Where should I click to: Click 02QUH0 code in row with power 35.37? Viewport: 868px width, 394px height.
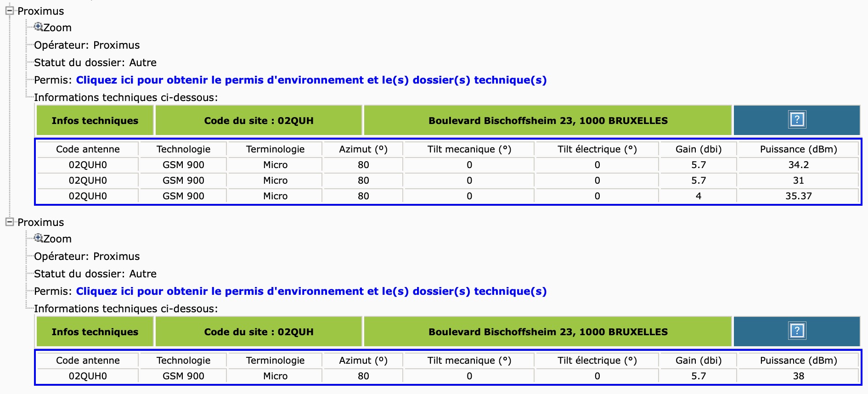click(88, 196)
